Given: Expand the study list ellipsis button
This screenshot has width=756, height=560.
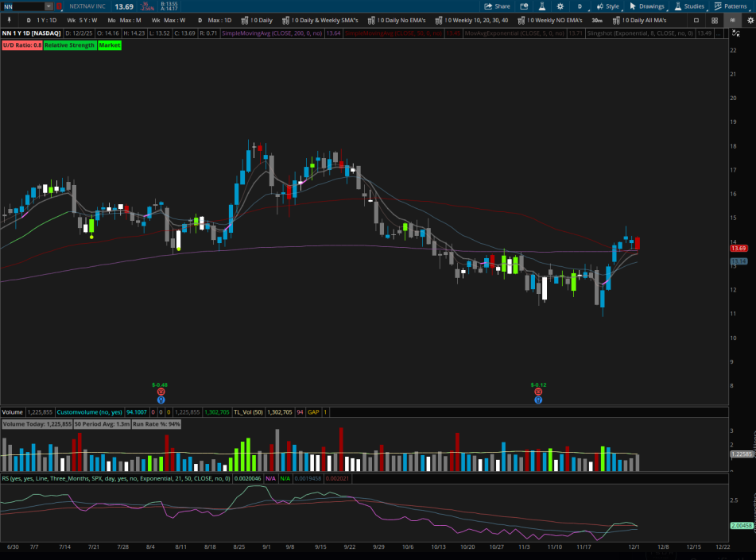Looking at the screenshot, I should [719, 33].
